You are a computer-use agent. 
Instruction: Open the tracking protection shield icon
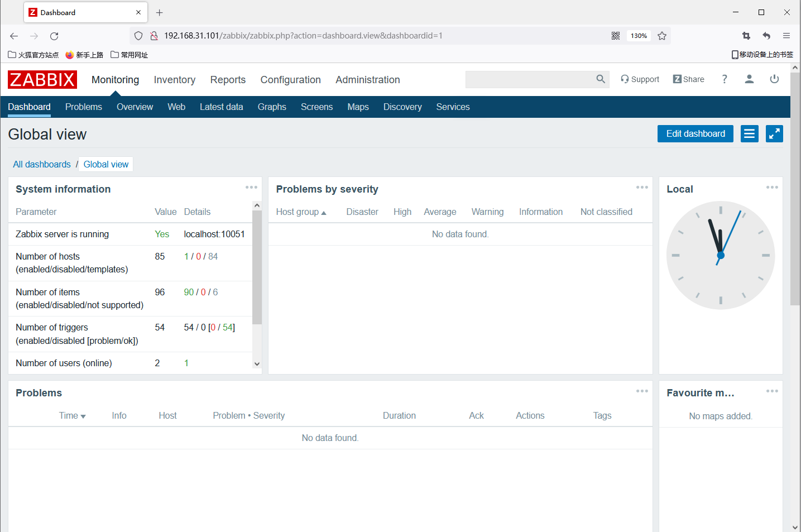pyautogui.click(x=138, y=35)
